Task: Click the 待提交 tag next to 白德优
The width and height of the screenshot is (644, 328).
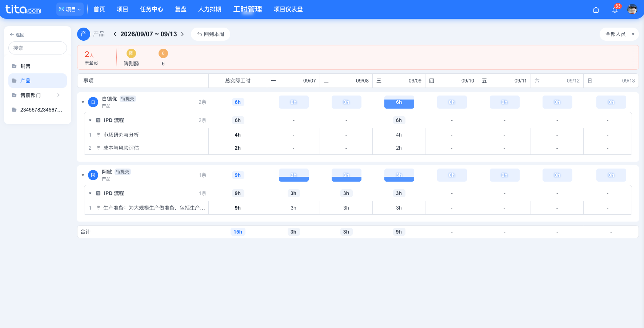Action: 128,99
